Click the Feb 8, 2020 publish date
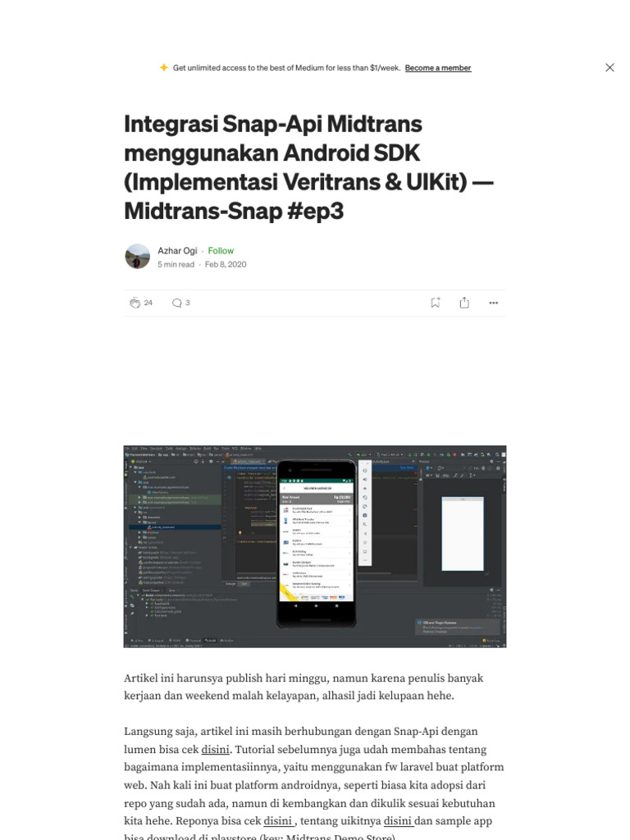Screen dimensions: 630x840 point(226,264)
